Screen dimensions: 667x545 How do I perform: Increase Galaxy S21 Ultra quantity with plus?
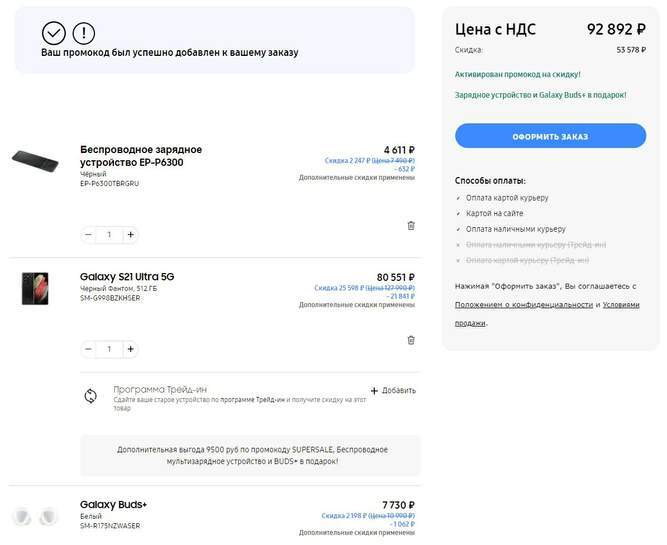coord(130,349)
